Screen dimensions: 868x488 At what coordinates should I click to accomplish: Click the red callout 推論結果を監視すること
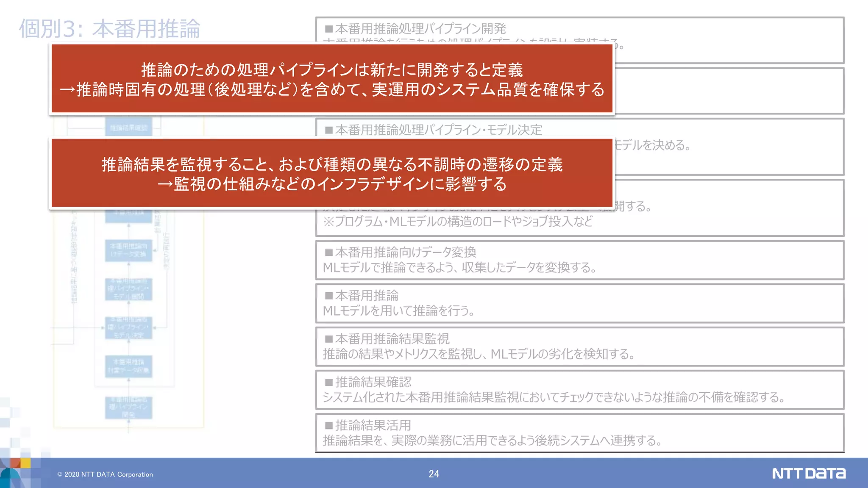(332, 173)
